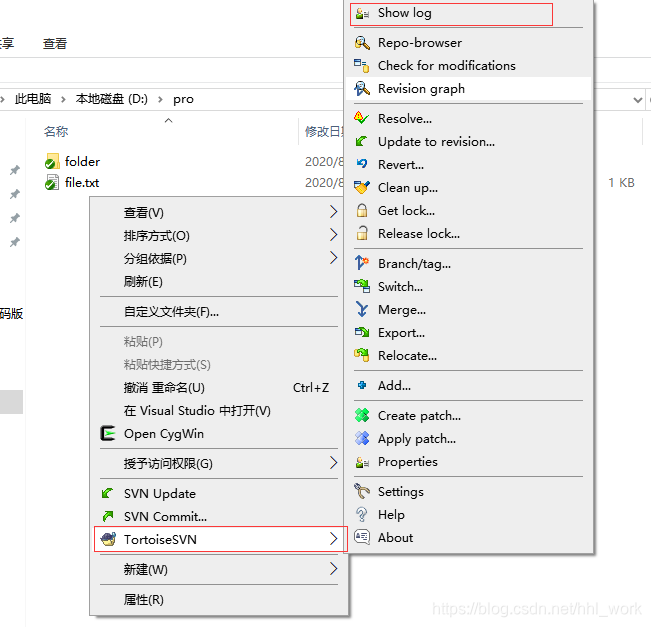Choose 自定义文件夹(F)... menu entry
Image resolution: width=651 pixels, height=627 pixels.
point(171,311)
